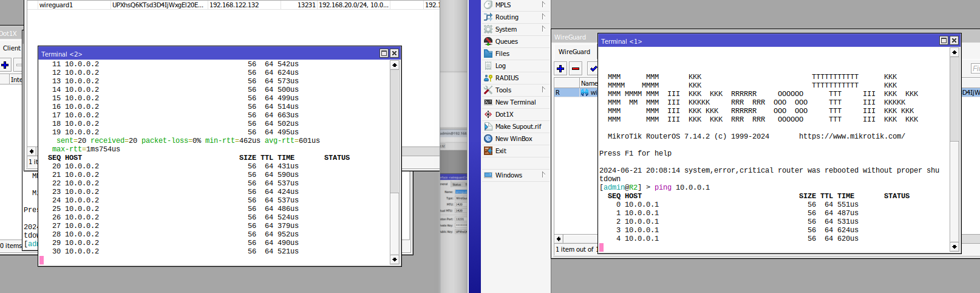980x293 pixels.
Task: Click ping row seq 4 with 620us
Action: (737, 238)
